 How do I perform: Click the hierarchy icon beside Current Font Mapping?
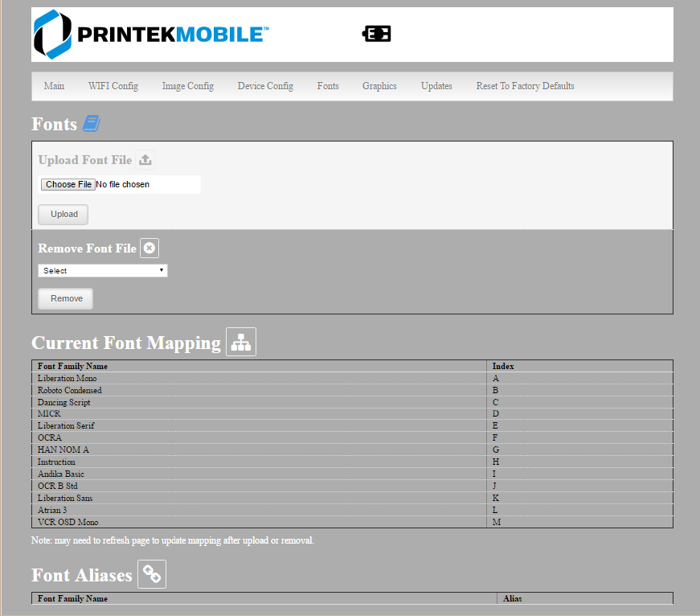(241, 342)
